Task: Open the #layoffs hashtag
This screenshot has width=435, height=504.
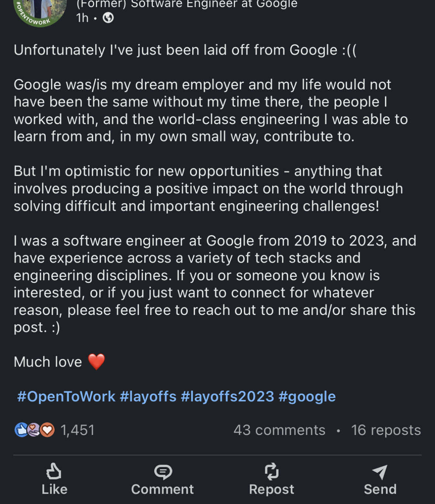Action: tap(148, 396)
